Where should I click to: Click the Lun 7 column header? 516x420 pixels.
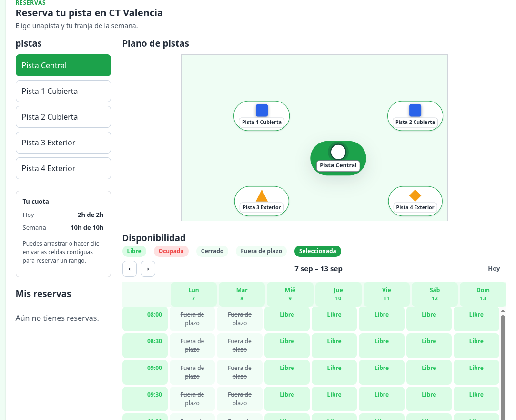click(193, 294)
